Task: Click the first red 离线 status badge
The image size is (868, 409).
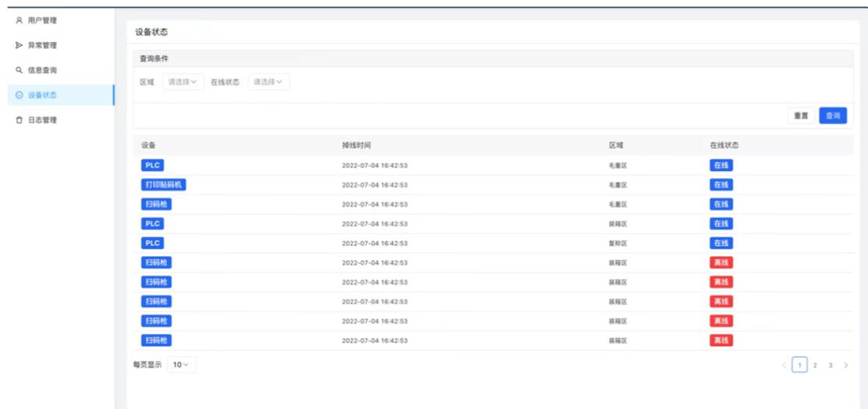Action: click(720, 263)
